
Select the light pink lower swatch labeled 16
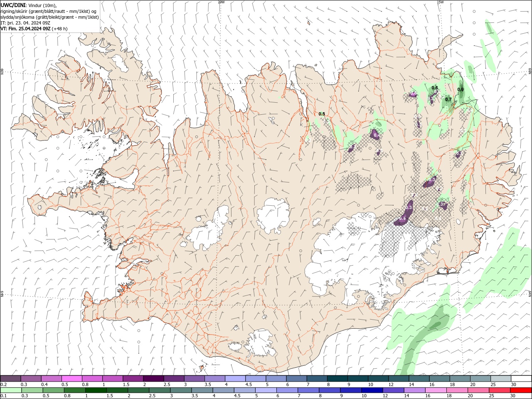click(435, 390)
